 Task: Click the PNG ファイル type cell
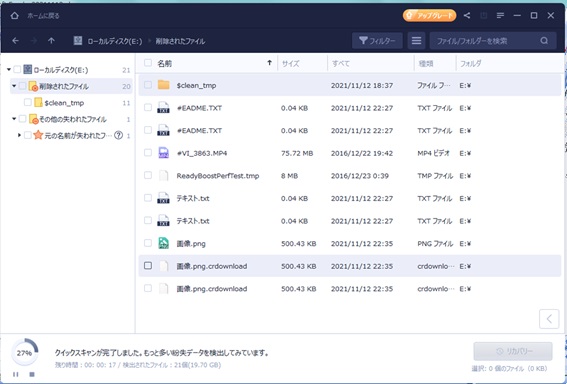tap(435, 244)
